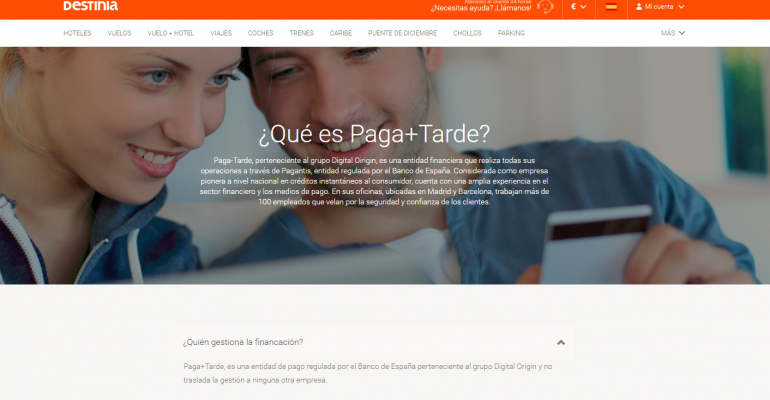
Task: Click the customer support headset icon
Action: (x=545, y=6)
